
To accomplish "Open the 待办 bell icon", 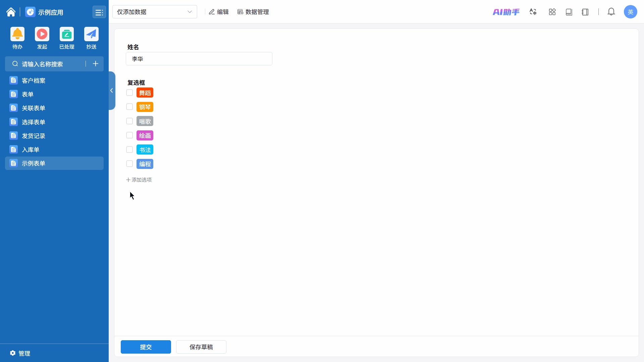I will [17, 34].
